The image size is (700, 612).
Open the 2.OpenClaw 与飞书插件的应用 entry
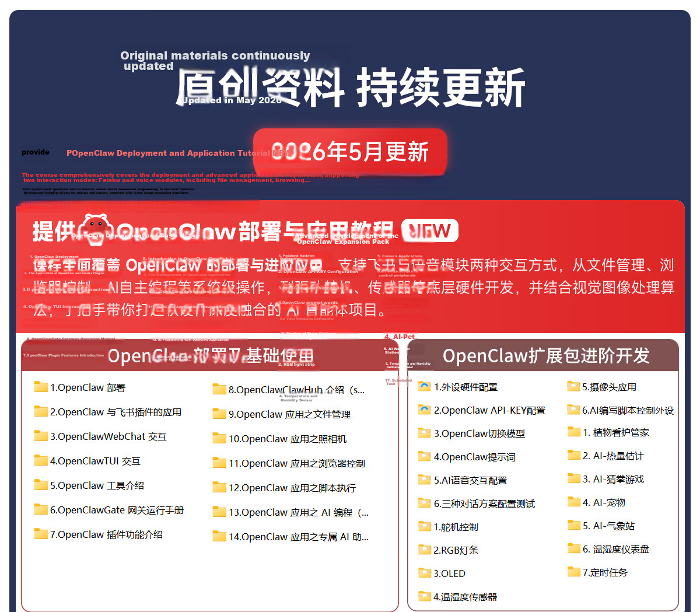116,412
